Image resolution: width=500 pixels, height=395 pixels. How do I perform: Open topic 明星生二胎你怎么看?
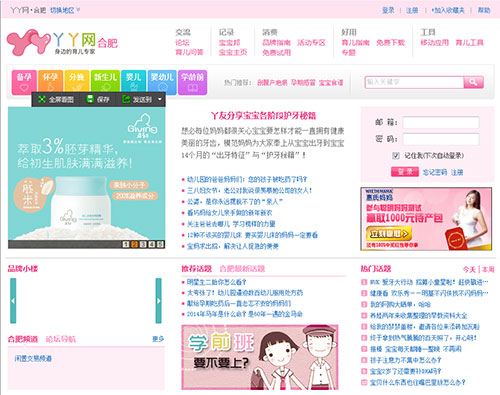tap(216, 282)
